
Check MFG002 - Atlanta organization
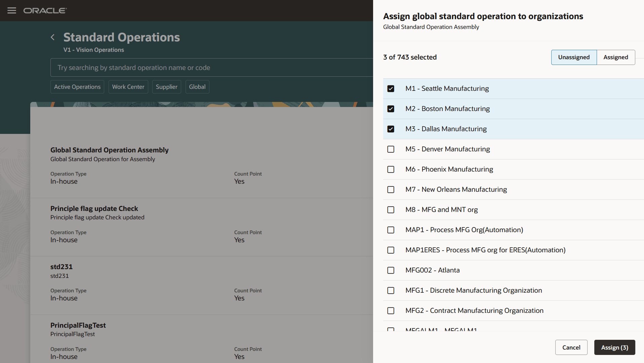tap(391, 270)
